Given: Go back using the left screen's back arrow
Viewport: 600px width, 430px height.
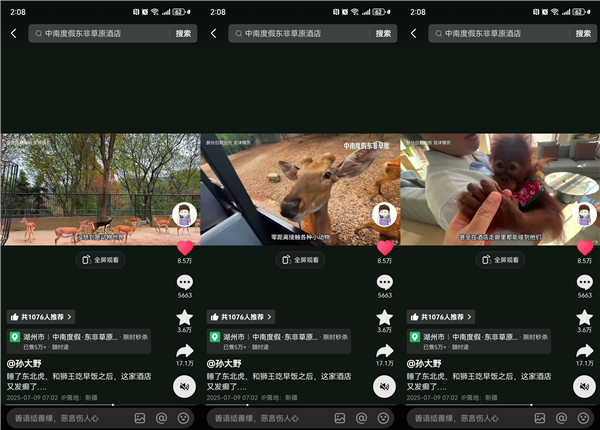Looking at the screenshot, I should (13, 33).
